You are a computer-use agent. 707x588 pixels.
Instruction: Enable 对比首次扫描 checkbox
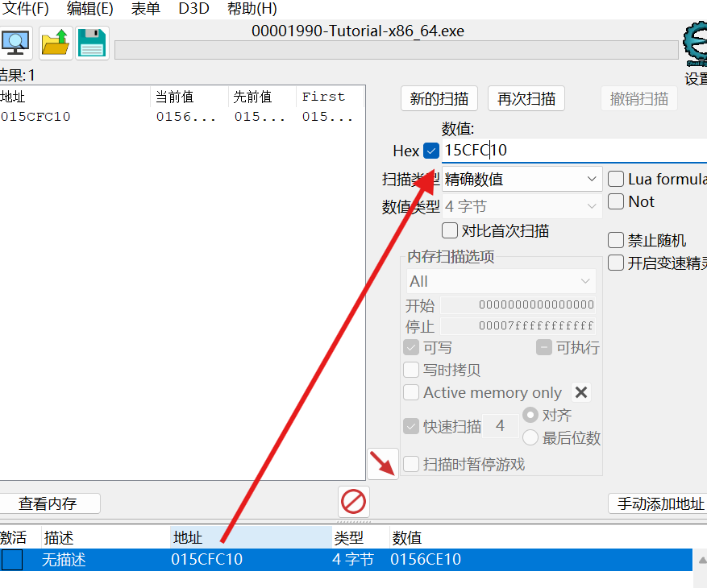(450, 230)
